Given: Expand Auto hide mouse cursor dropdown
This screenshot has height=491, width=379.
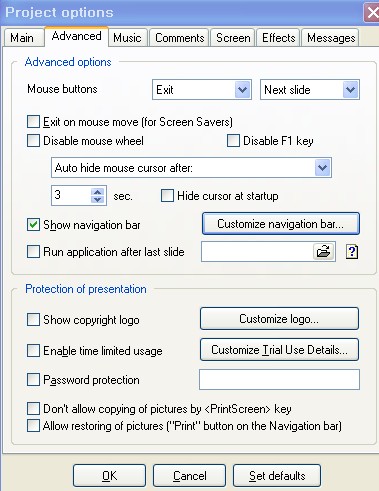Looking at the screenshot, I should click(x=322, y=168).
